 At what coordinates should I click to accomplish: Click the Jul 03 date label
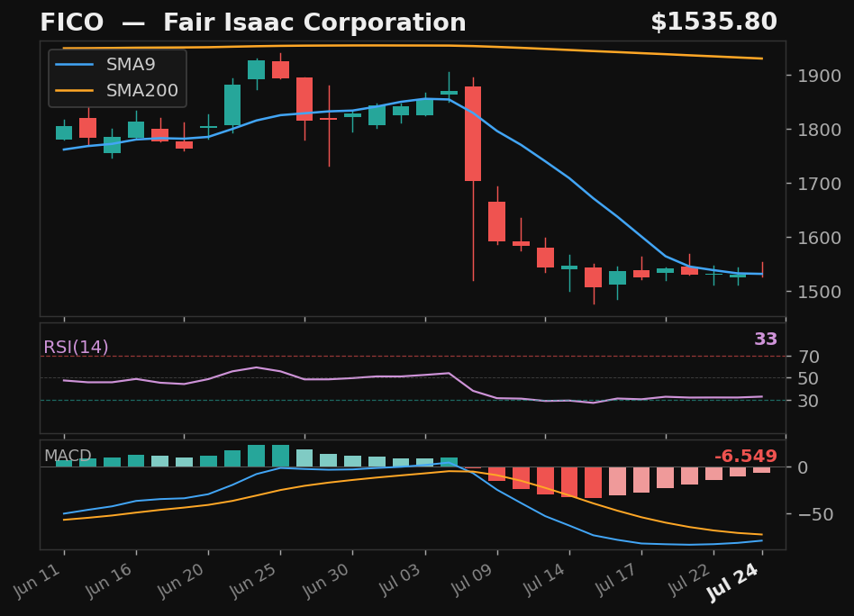[x=398, y=579]
